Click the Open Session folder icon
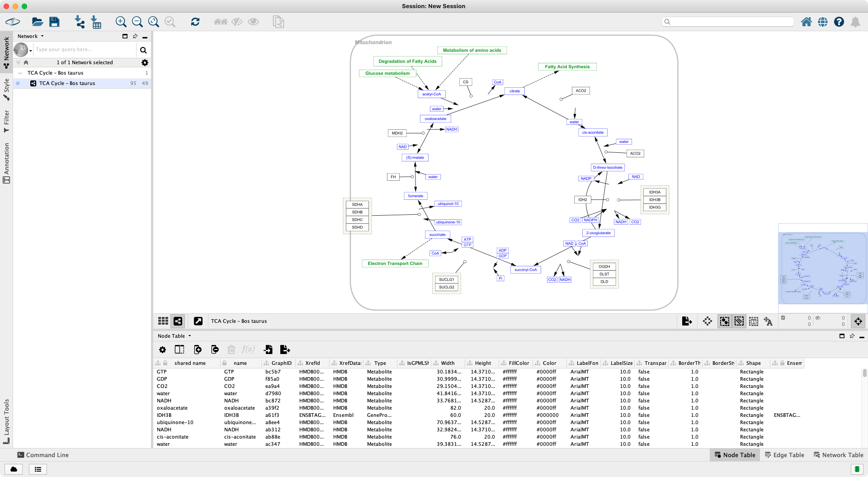The image size is (868, 477). tap(37, 22)
